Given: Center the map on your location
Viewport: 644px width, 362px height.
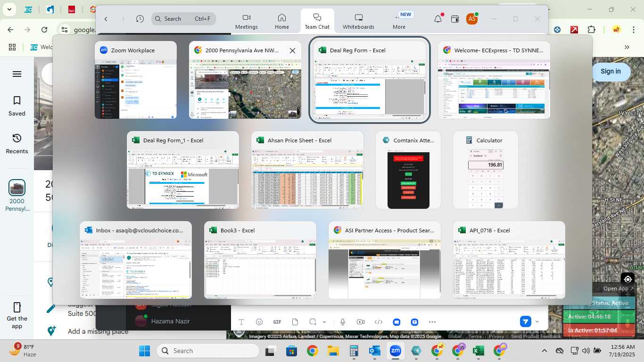Looking at the screenshot, I should 627,280.
